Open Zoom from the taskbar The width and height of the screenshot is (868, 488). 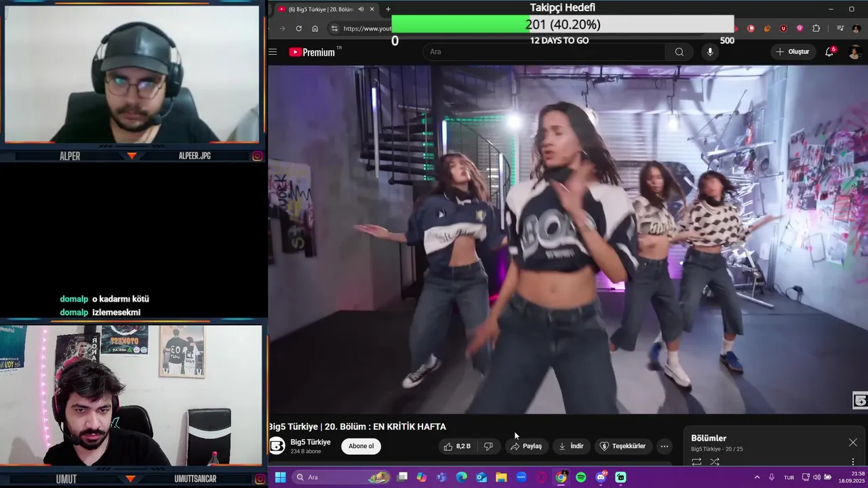pos(521,477)
